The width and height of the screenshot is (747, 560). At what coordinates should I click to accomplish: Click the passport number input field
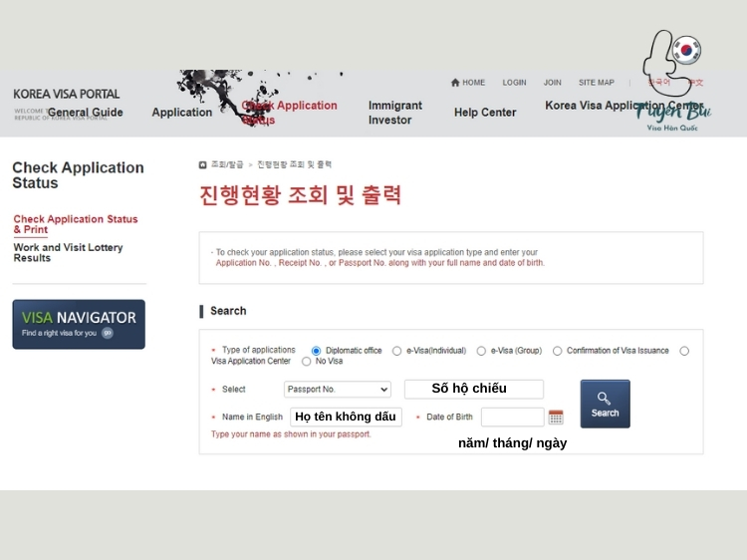click(x=474, y=389)
